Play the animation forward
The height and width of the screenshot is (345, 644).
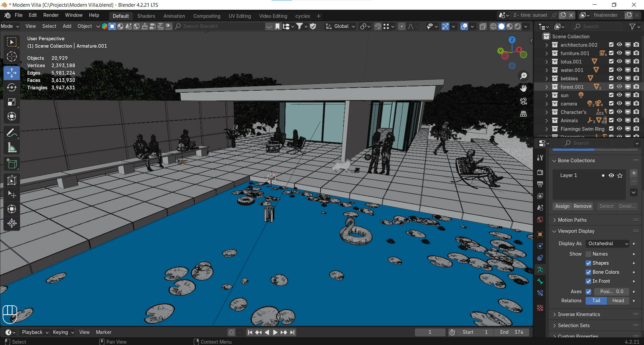click(275, 332)
